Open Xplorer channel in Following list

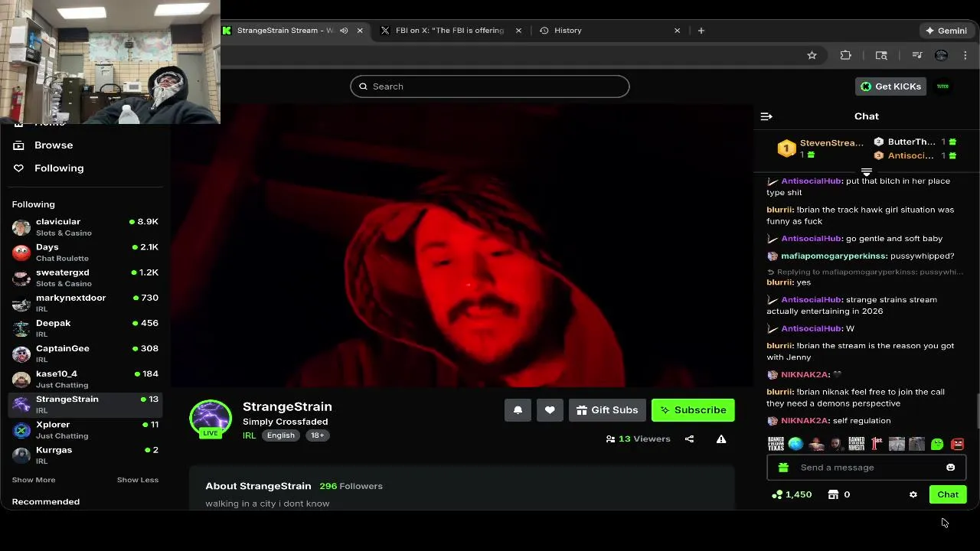(85, 430)
